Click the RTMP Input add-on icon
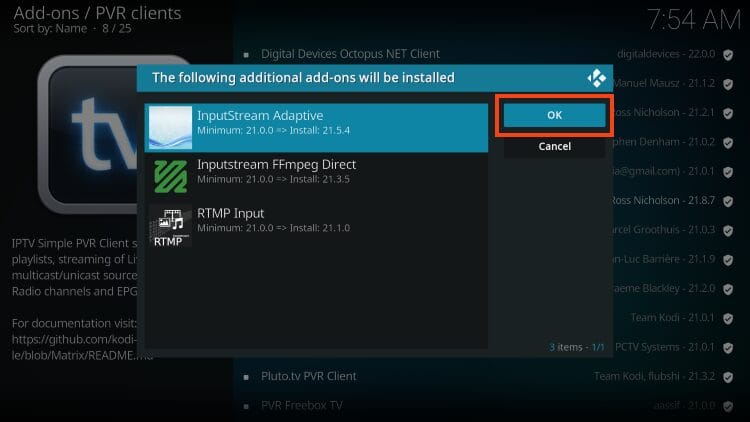The image size is (750, 422). point(170,226)
